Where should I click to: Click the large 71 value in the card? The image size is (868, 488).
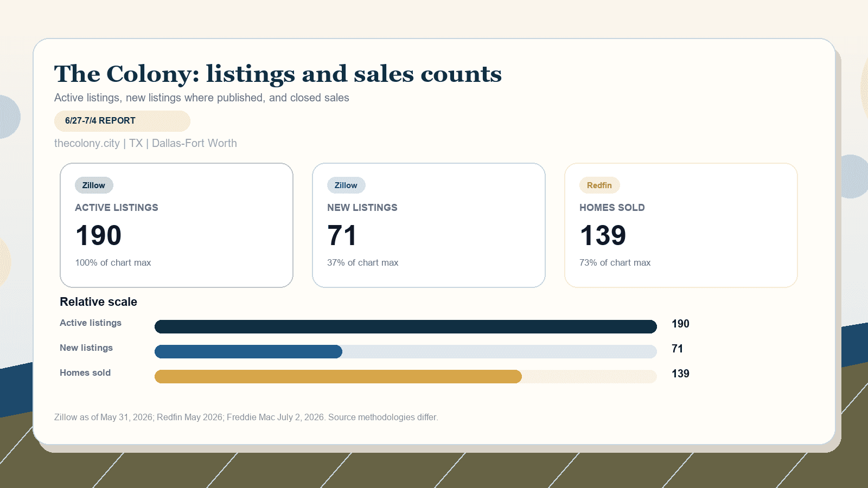[x=342, y=235]
